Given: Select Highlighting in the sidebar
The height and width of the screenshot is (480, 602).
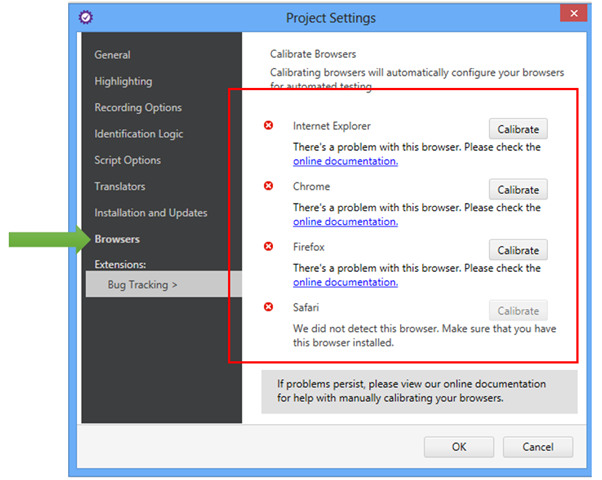Looking at the screenshot, I should [123, 81].
